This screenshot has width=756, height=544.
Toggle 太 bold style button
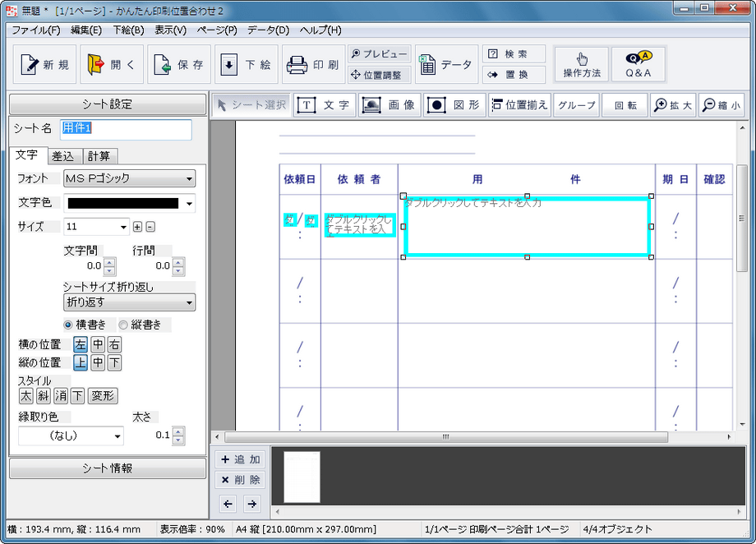(26, 396)
